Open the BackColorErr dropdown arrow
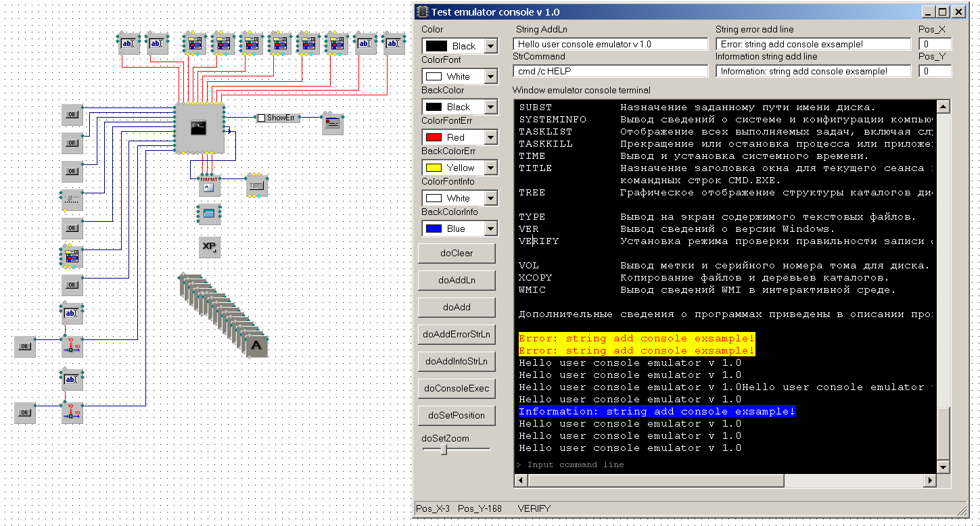The width and height of the screenshot is (980, 526). point(490,168)
